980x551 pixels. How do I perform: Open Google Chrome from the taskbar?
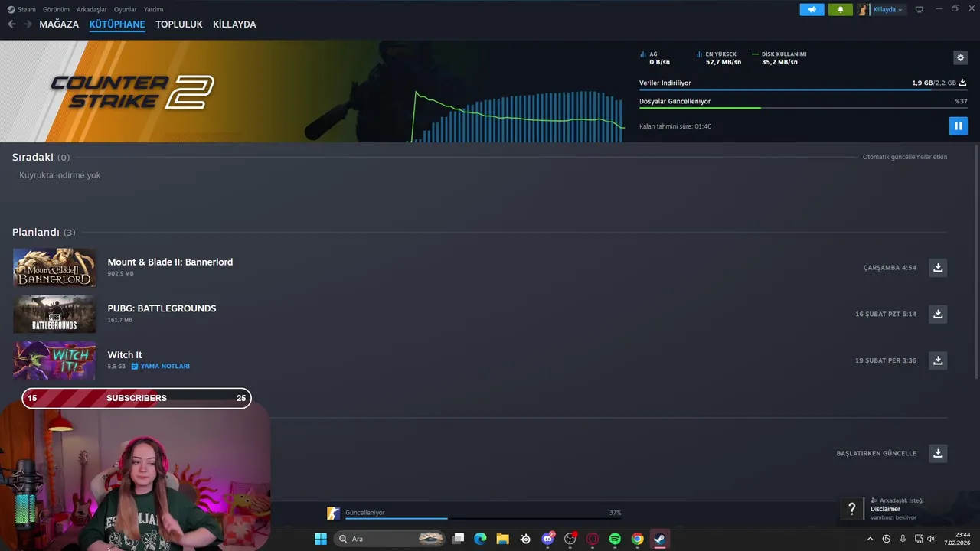point(637,539)
